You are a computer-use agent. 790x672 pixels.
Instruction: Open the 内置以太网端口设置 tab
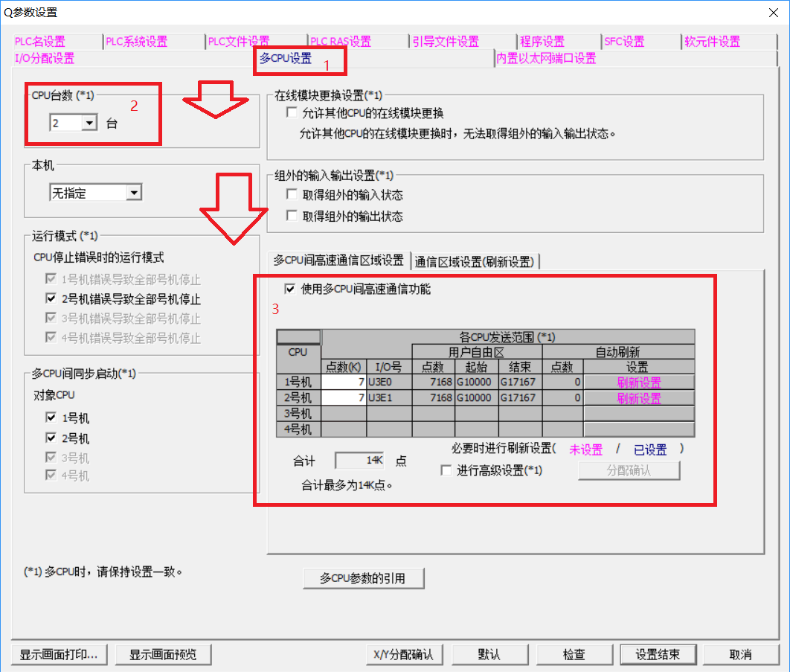(546, 59)
